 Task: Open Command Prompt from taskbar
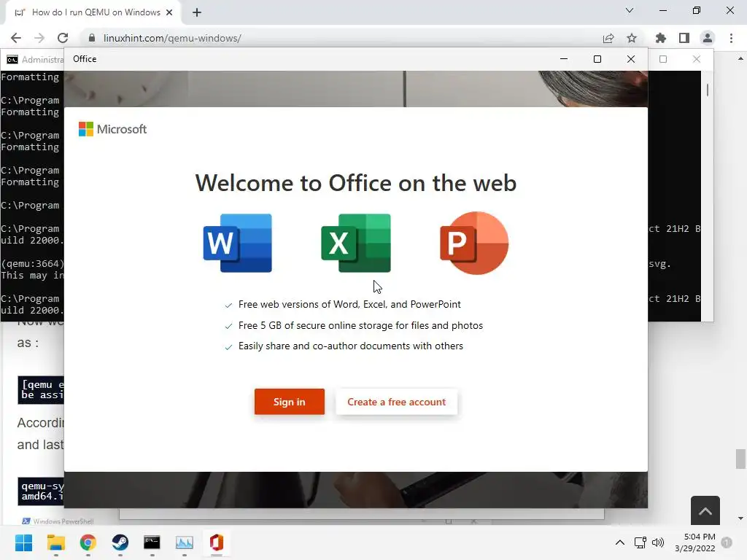(152, 542)
